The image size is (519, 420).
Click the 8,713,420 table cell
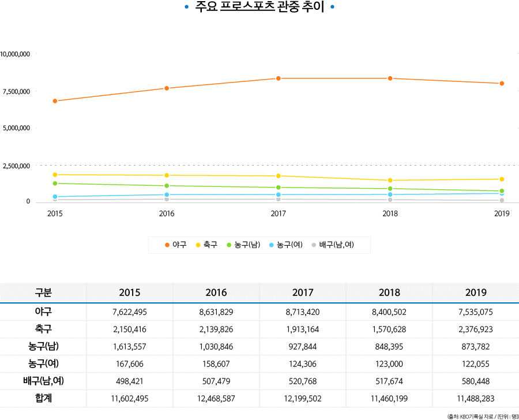[x=303, y=312]
